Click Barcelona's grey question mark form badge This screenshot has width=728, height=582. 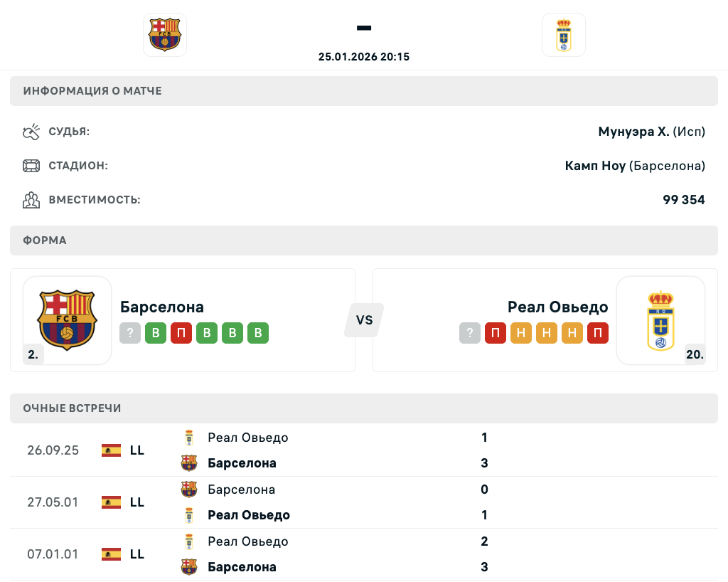click(x=131, y=333)
